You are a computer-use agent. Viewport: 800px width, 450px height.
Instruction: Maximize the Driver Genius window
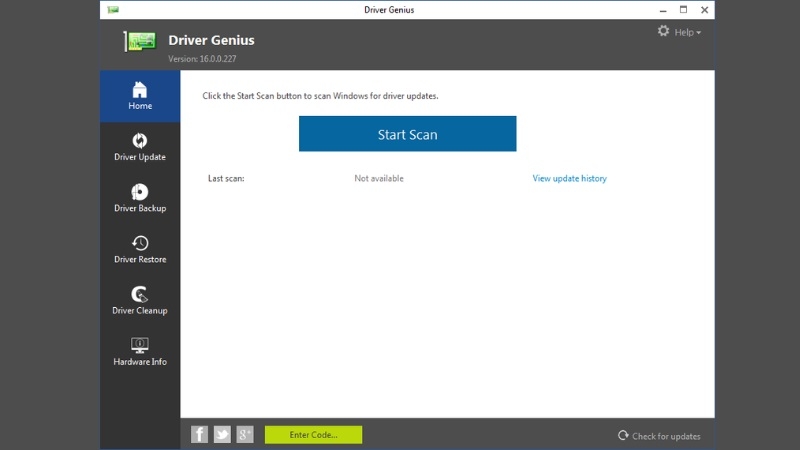[683, 10]
